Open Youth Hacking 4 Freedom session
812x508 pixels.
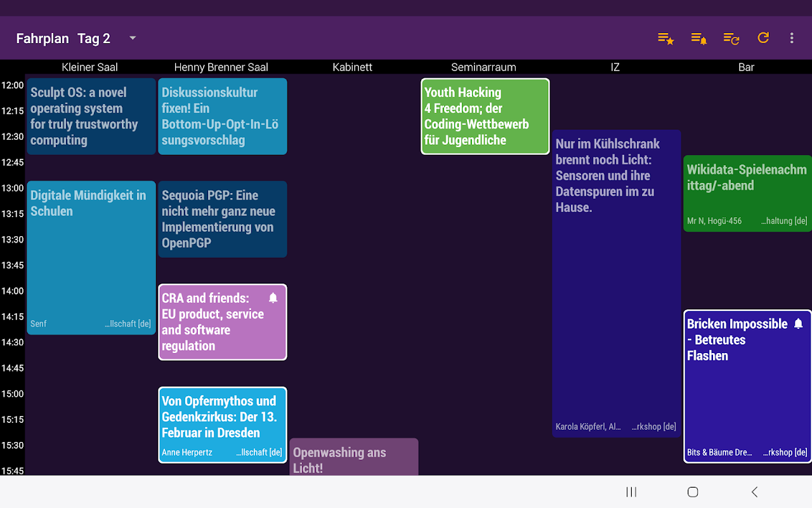[x=485, y=116]
